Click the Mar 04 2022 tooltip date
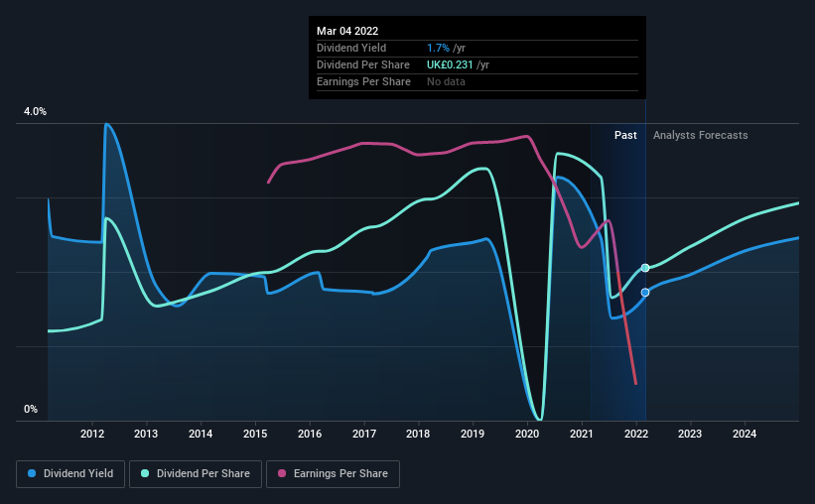The height and width of the screenshot is (504, 815). (347, 31)
